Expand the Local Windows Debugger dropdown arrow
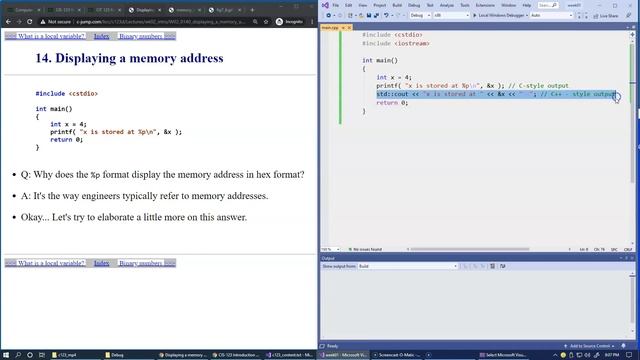 tap(527, 16)
